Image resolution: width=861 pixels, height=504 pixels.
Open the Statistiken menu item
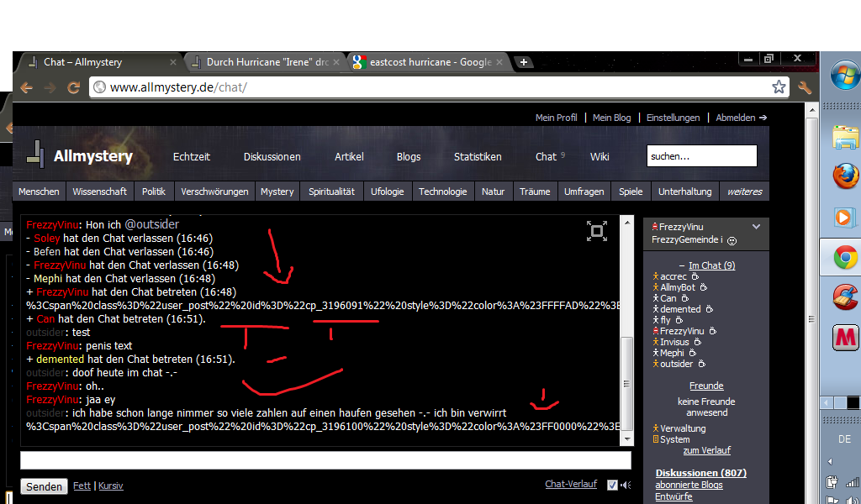tap(478, 157)
